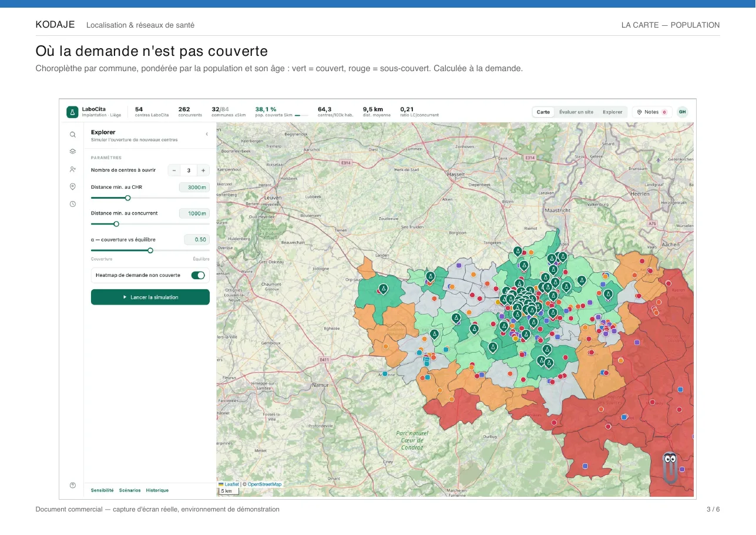This screenshot has width=756, height=535.
Task: Open the layers sidebar icon
Action: click(73, 151)
